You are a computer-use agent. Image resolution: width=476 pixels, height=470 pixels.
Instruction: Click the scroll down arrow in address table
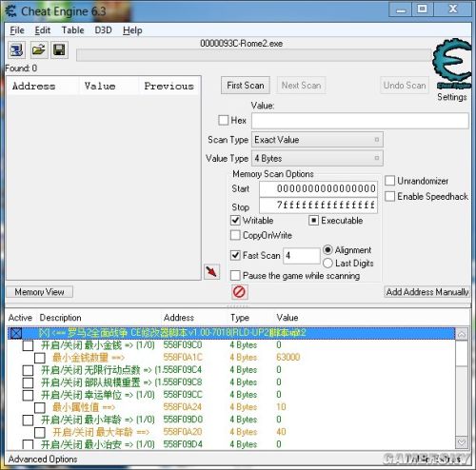click(x=462, y=441)
